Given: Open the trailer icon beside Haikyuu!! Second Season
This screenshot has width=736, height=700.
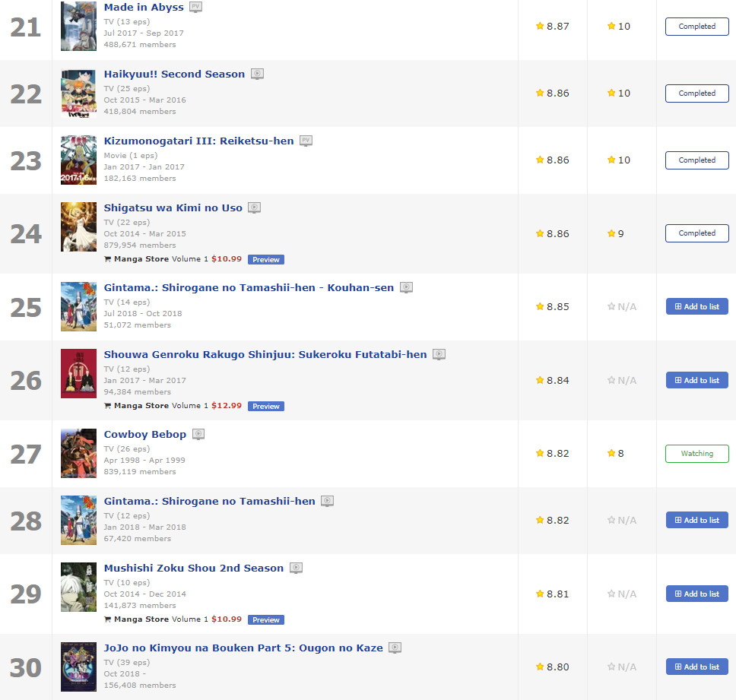Looking at the screenshot, I should pyautogui.click(x=257, y=74).
